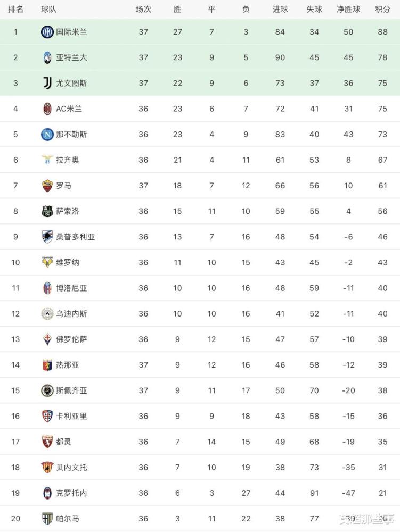Click the Sampdoria team crest
Viewport: 400px width, 532px height.
[47, 237]
